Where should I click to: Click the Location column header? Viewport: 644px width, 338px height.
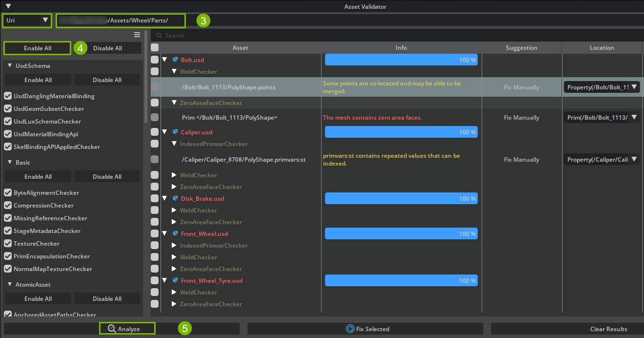click(602, 47)
